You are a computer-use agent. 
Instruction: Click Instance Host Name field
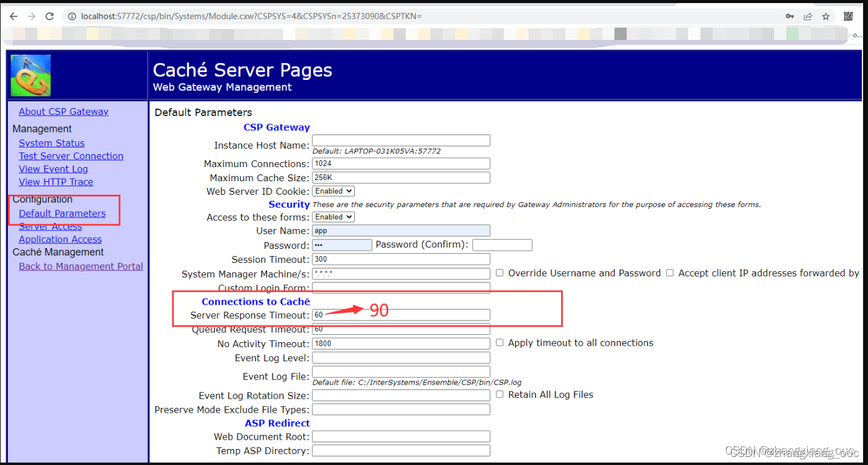click(401, 141)
